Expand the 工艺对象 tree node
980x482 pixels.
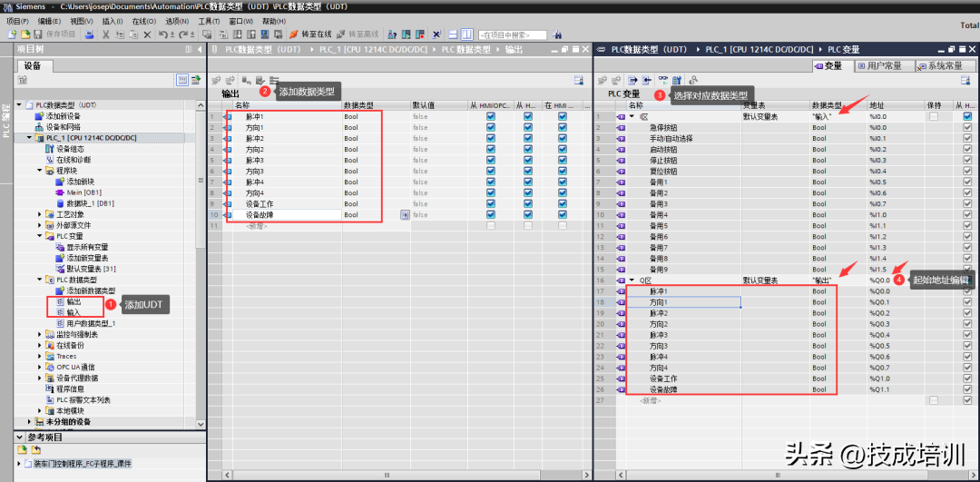[x=40, y=214]
